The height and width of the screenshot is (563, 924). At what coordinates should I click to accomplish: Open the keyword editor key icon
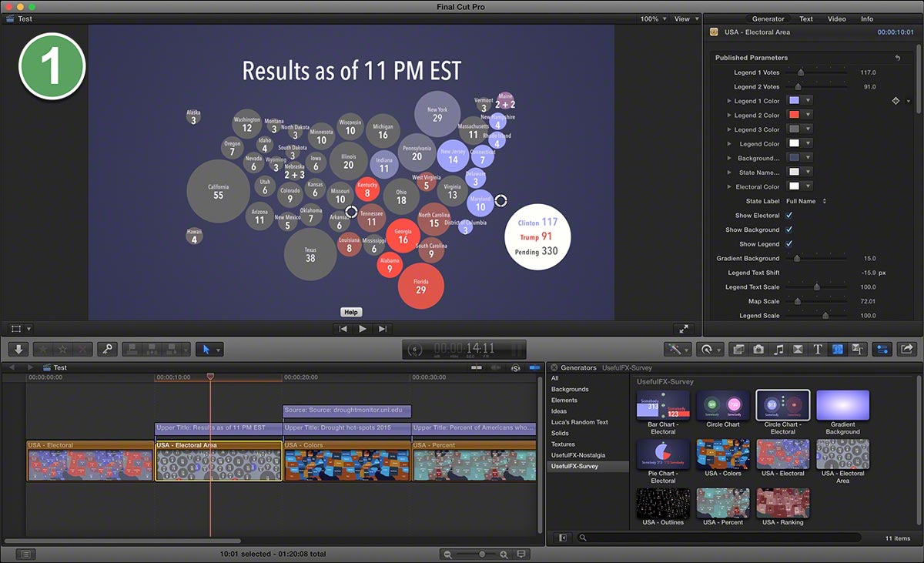point(107,349)
